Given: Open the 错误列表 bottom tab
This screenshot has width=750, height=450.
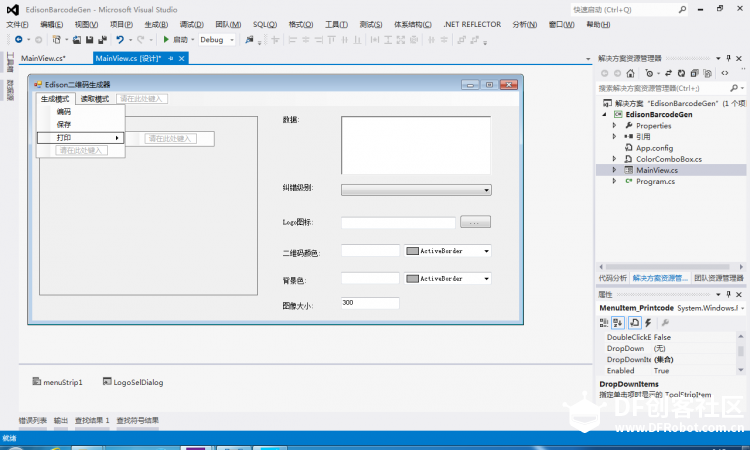Looking at the screenshot, I should coord(33,420).
